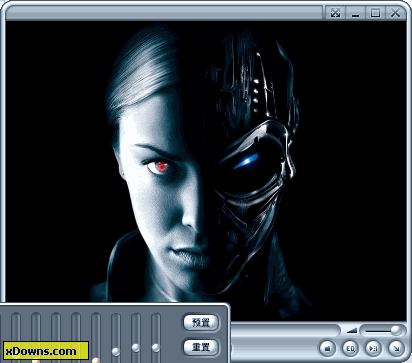This screenshot has height=363, width=412.
Task: Click the play/pause step button
Action: click(x=373, y=348)
